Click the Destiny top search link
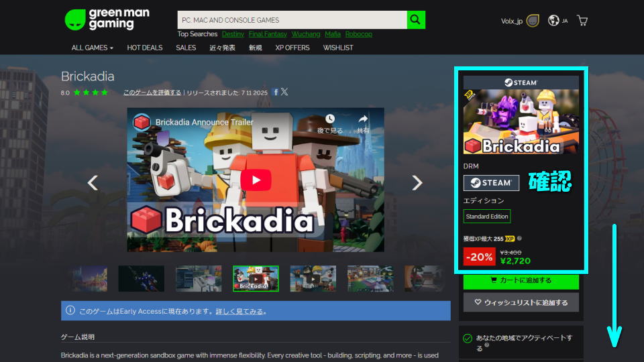 pos(233,34)
